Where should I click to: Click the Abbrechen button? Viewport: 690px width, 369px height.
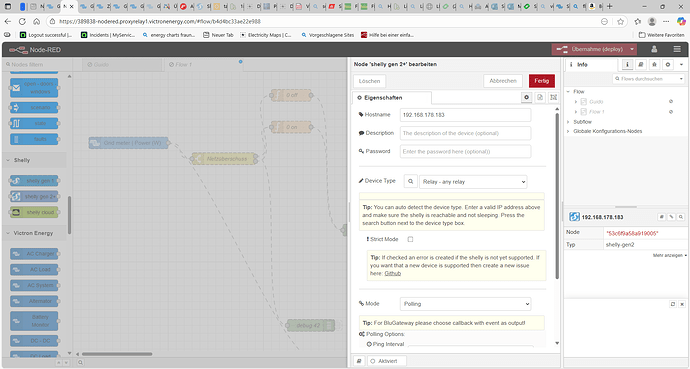tap(503, 81)
